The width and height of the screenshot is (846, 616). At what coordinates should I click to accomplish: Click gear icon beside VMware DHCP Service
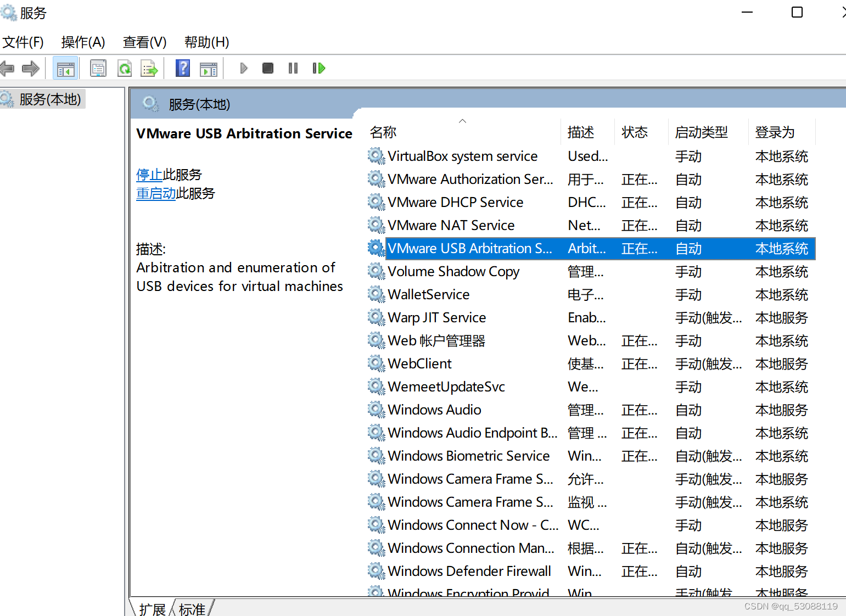[x=376, y=202]
